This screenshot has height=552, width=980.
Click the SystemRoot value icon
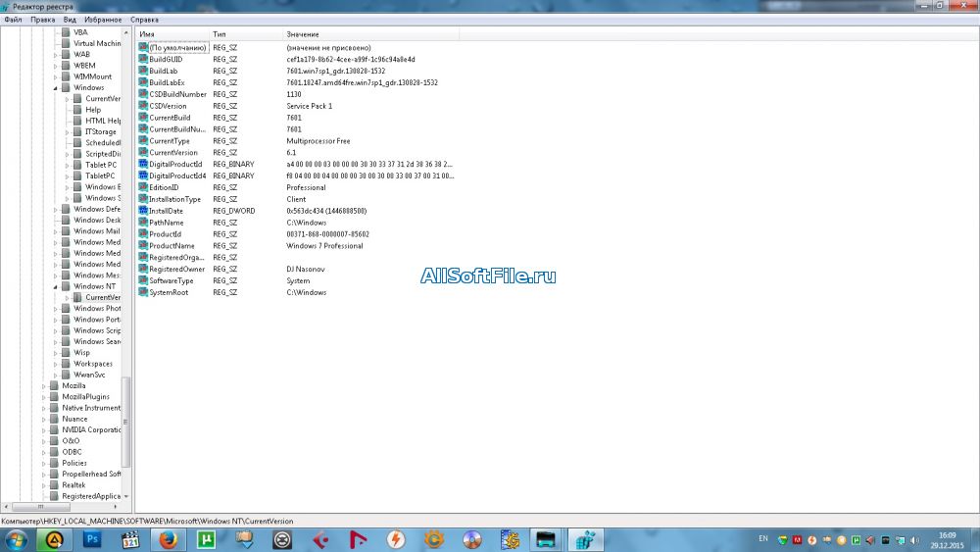[142, 292]
